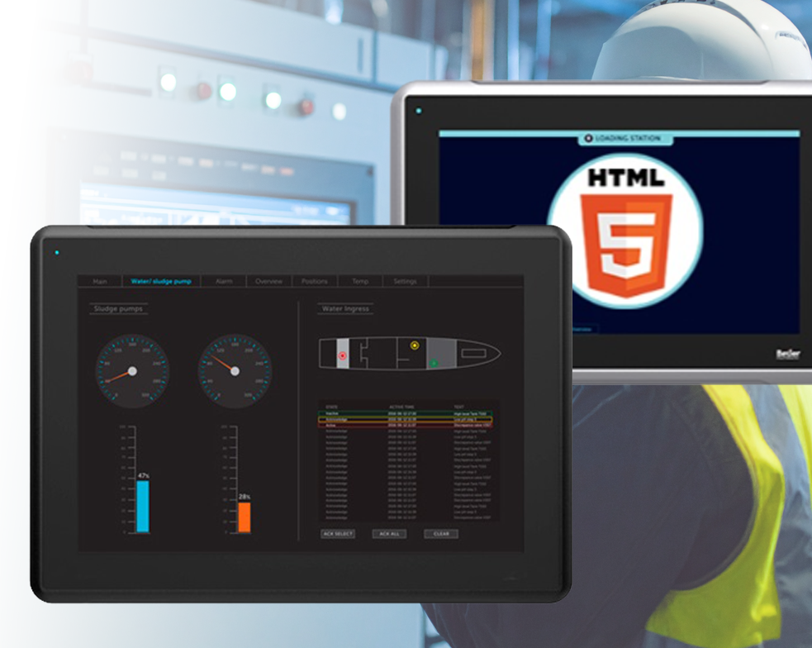Click the 28% value label
The image size is (812, 648).
245,497
